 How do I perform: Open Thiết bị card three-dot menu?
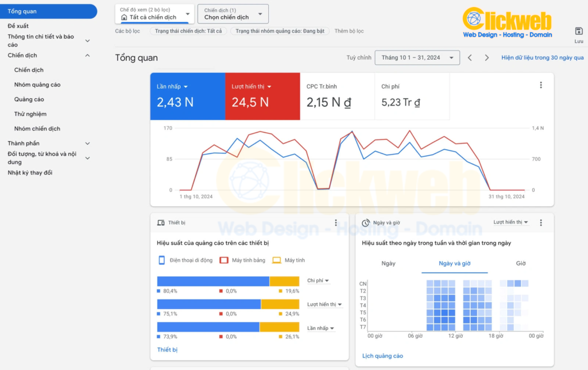[x=336, y=223]
